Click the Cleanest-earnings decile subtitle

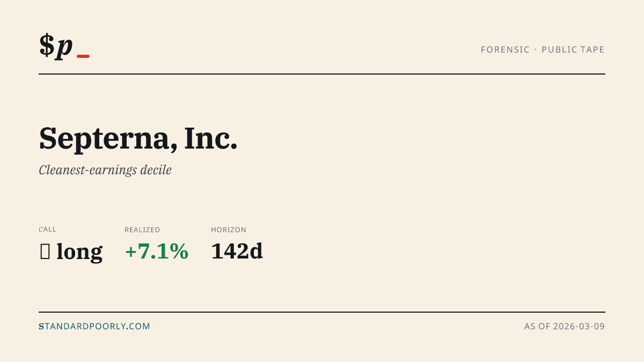coord(105,170)
